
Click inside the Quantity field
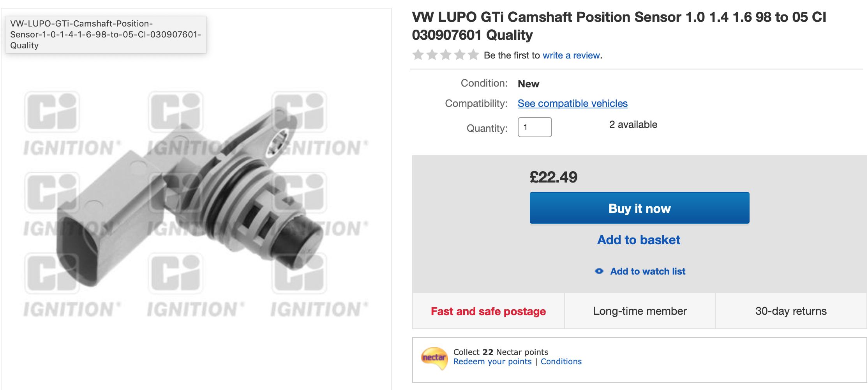(535, 127)
